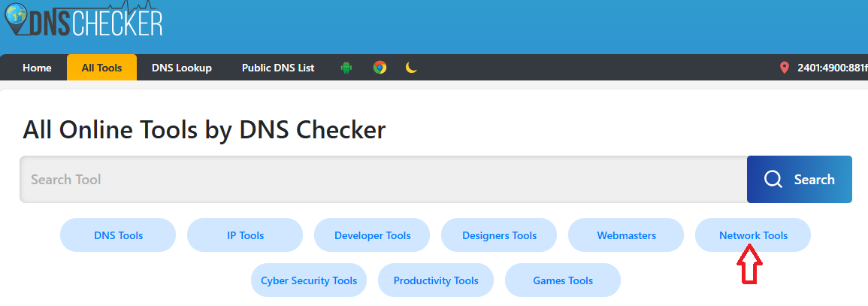
Task: Open the Public DNS List menu item
Action: tap(278, 68)
